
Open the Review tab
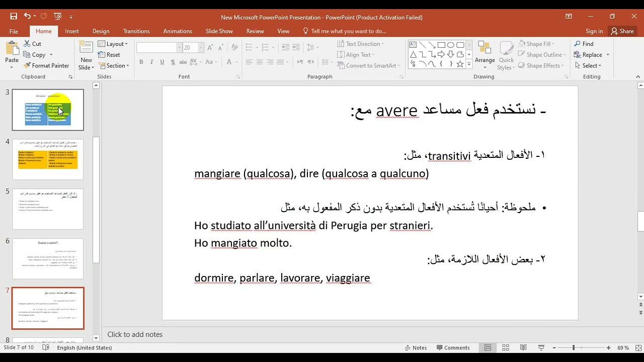[x=255, y=31]
